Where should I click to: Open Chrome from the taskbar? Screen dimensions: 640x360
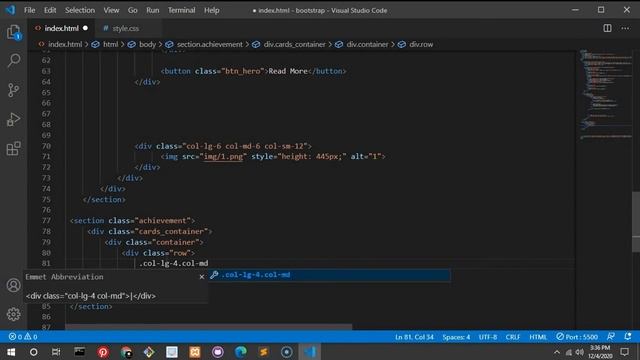click(126, 352)
